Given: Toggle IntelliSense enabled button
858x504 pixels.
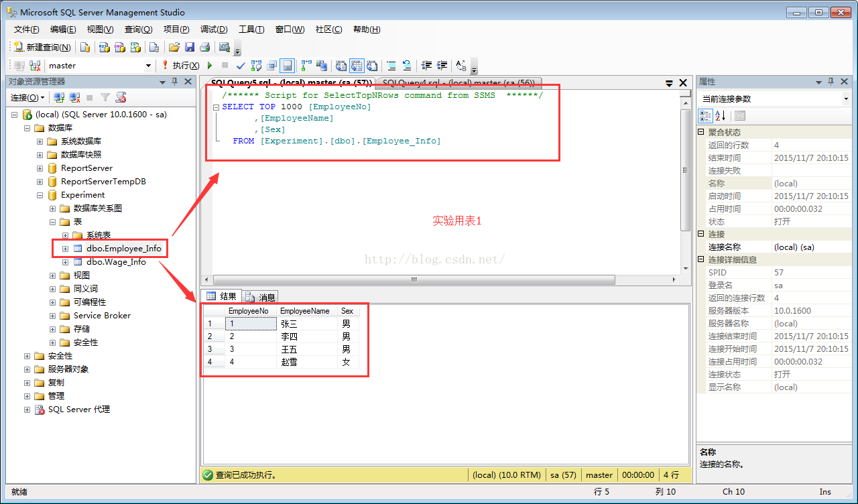Looking at the screenshot, I should coord(287,66).
